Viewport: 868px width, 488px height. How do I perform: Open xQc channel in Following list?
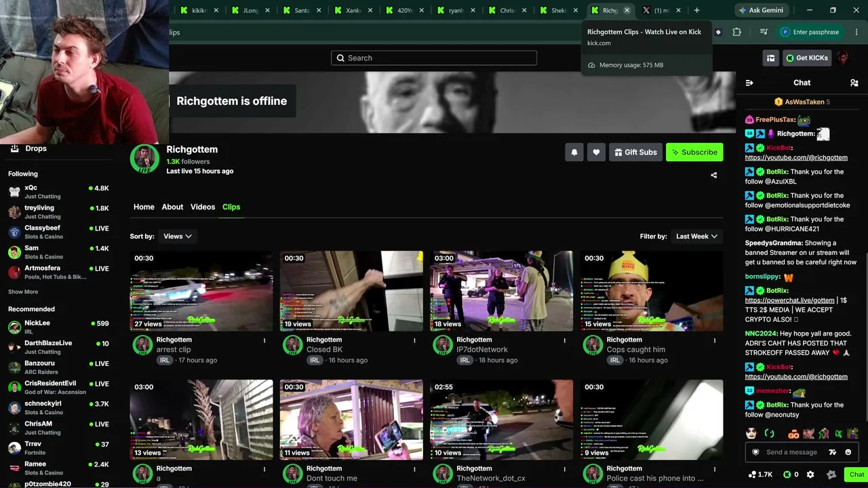(58, 192)
